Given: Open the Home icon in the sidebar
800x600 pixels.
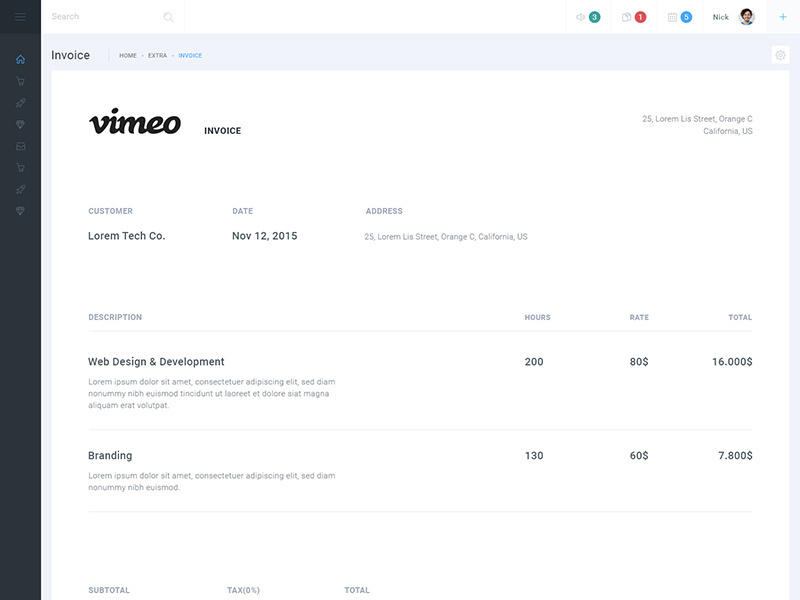Looking at the screenshot, I should (x=20, y=59).
